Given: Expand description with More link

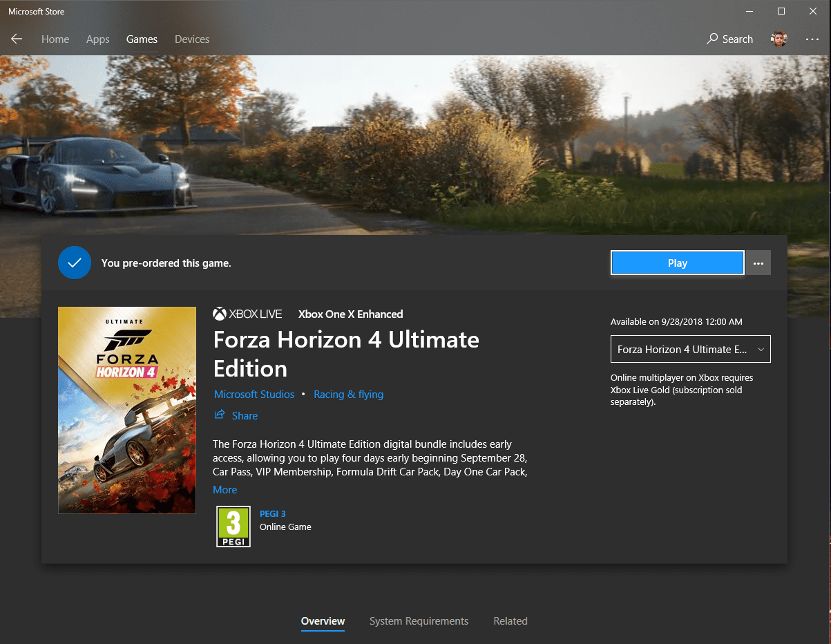Looking at the screenshot, I should pyautogui.click(x=225, y=489).
